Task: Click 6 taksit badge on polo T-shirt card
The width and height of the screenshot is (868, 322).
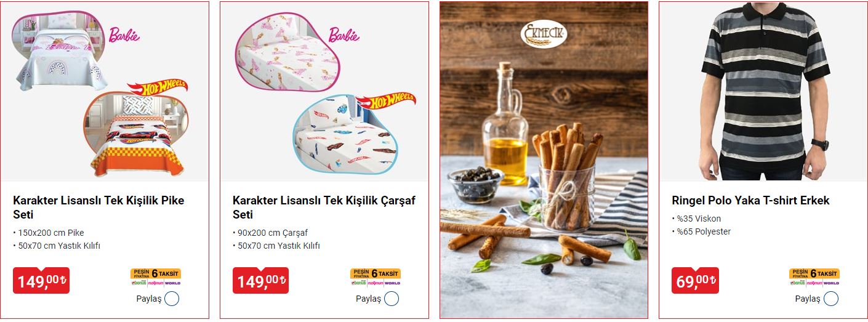Action: click(x=814, y=278)
